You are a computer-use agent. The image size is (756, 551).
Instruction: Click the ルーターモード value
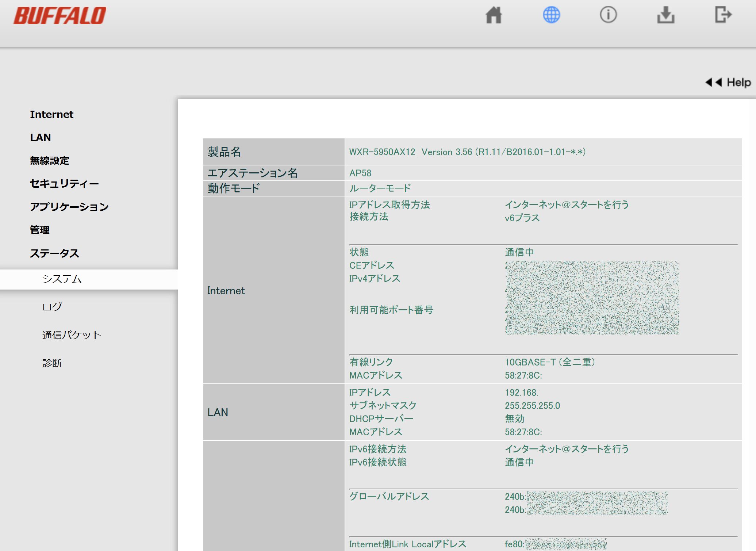[x=380, y=188]
